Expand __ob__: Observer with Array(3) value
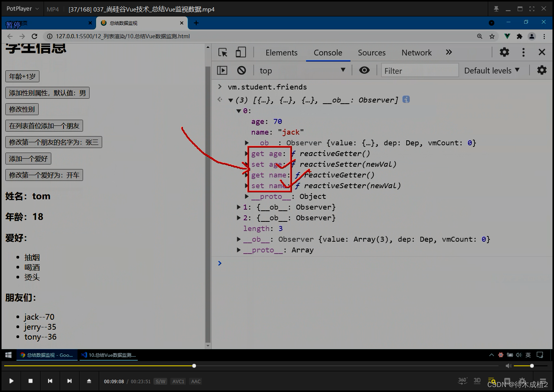The height and width of the screenshot is (392, 554). [x=239, y=239]
